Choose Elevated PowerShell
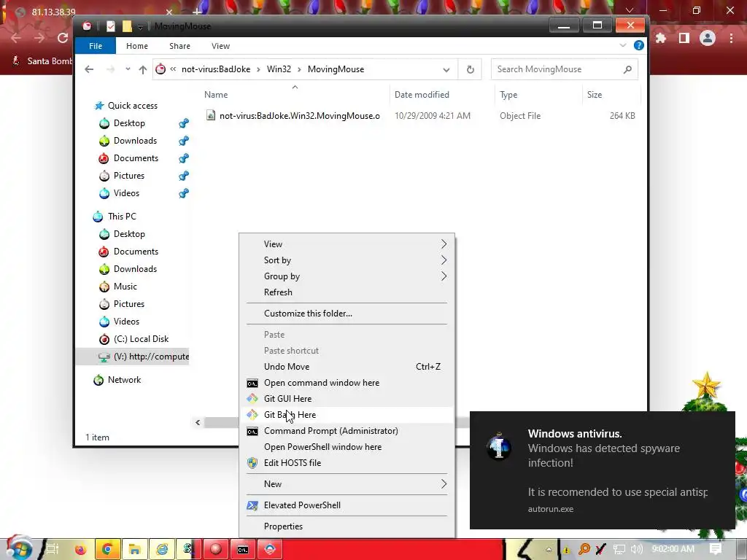This screenshot has height=560, width=747. point(347,505)
